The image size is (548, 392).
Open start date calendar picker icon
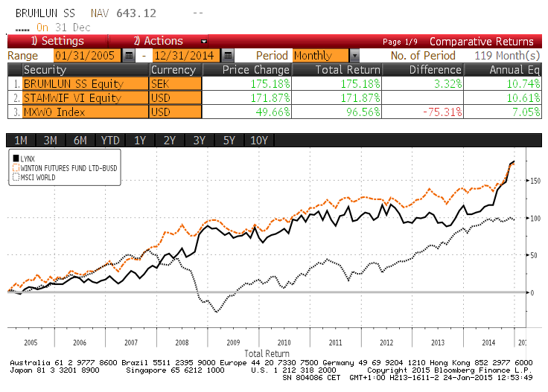pos(129,56)
